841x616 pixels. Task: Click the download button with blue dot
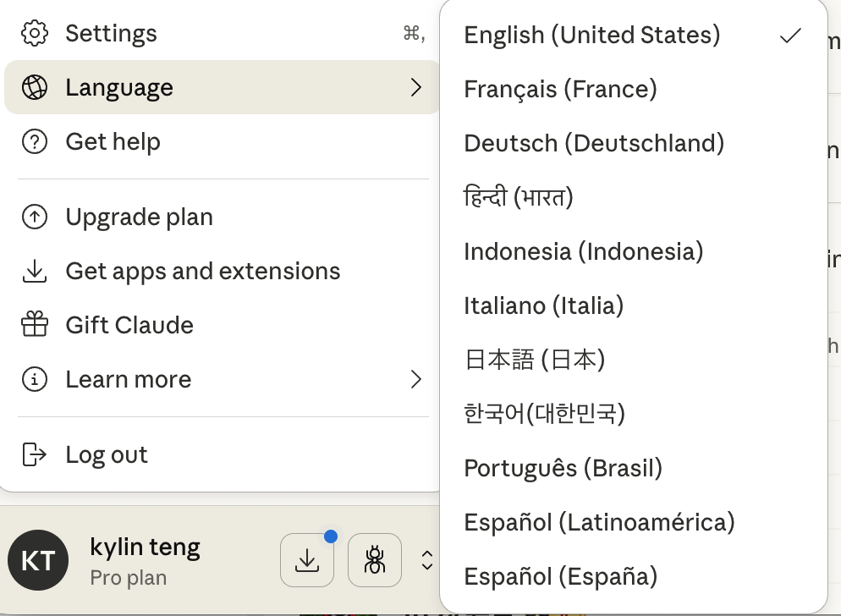[307, 560]
